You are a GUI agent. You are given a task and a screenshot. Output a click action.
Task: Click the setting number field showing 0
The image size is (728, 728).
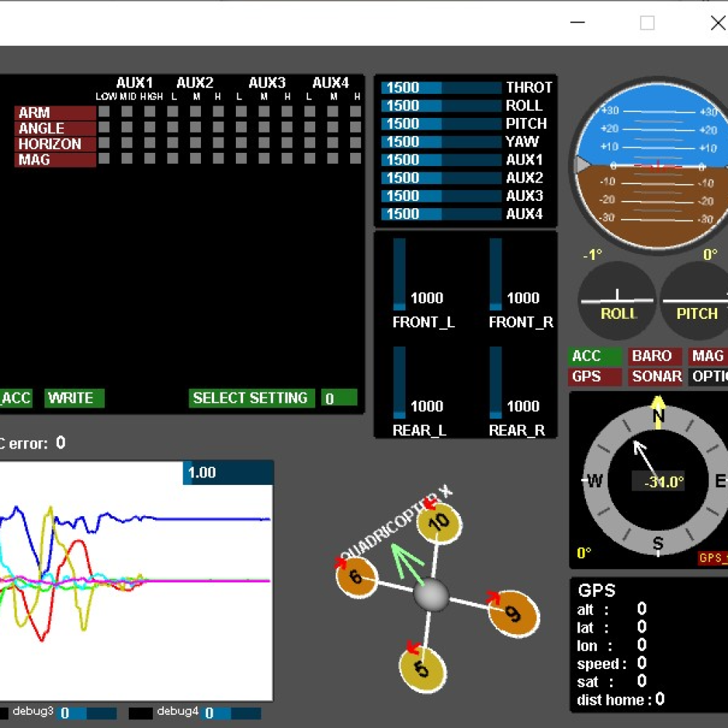[x=339, y=398]
